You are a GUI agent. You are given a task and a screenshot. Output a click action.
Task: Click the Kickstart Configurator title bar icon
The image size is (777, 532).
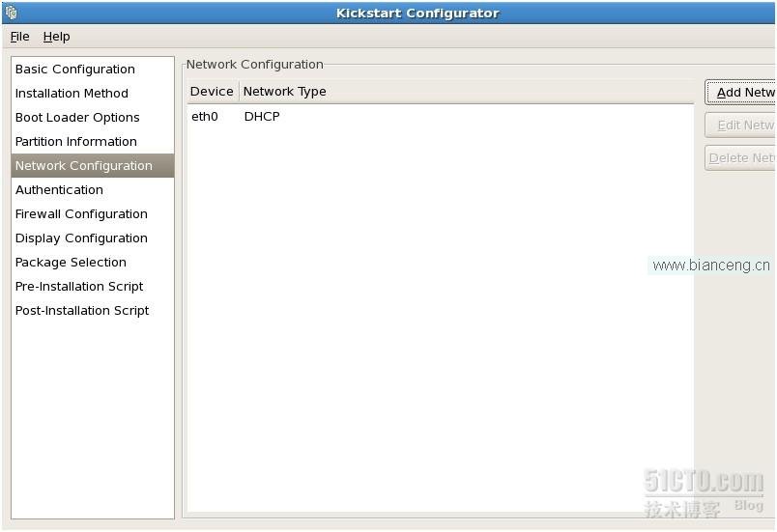pos(11,12)
